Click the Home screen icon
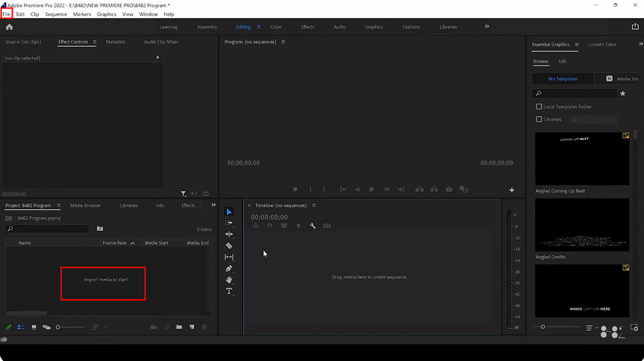The image size is (644, 361). pyautogui.click(x=9, y=27)
